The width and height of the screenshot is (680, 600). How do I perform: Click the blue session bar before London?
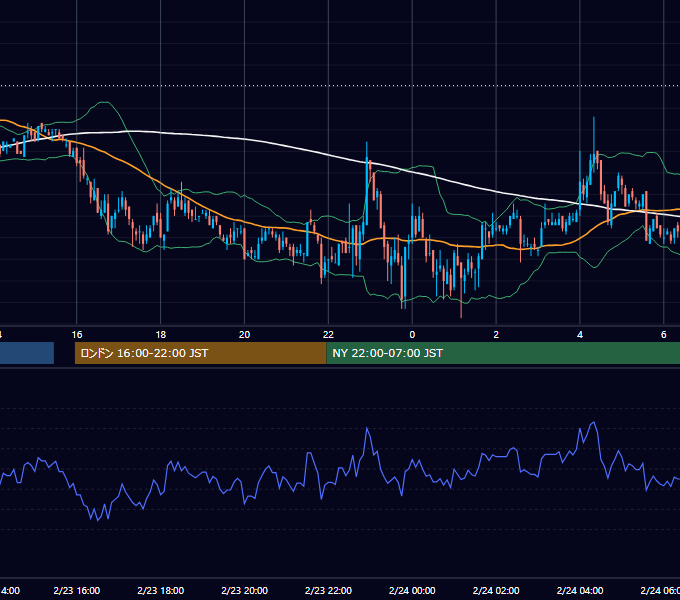point(27,353)
